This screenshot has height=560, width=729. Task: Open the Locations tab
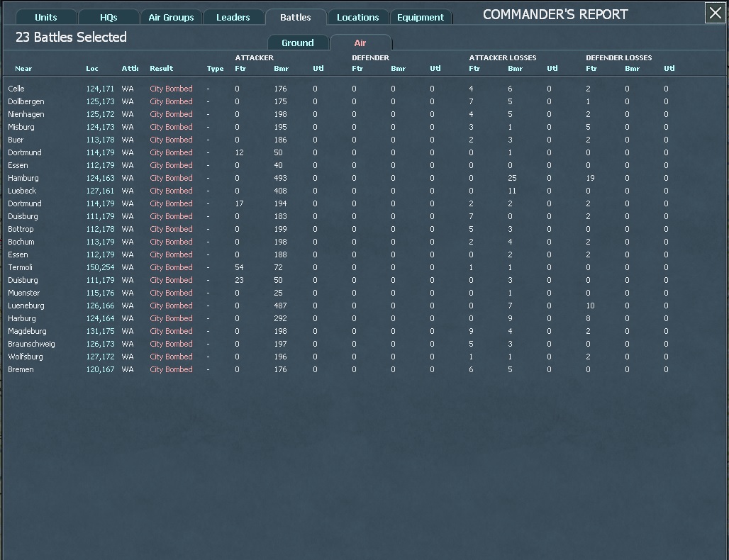(358, 17)
